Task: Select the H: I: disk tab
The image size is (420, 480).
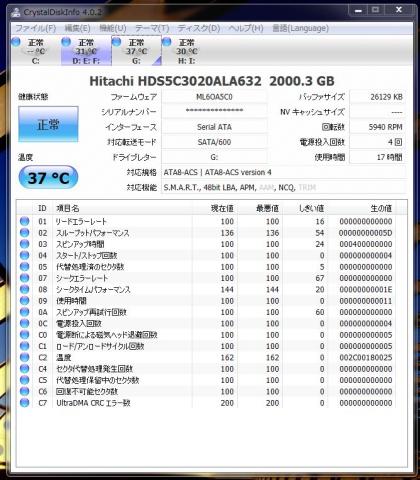Action: click(187, 51)
